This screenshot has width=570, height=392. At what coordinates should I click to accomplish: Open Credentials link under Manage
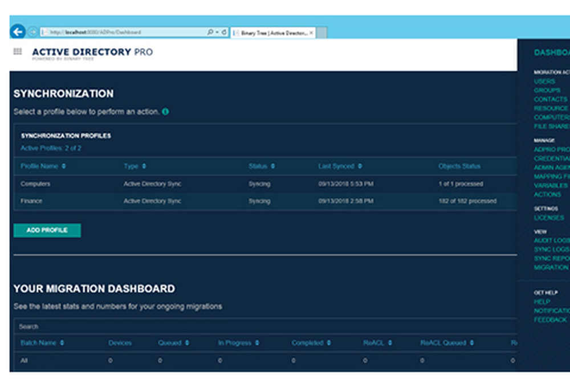point(552,158)
